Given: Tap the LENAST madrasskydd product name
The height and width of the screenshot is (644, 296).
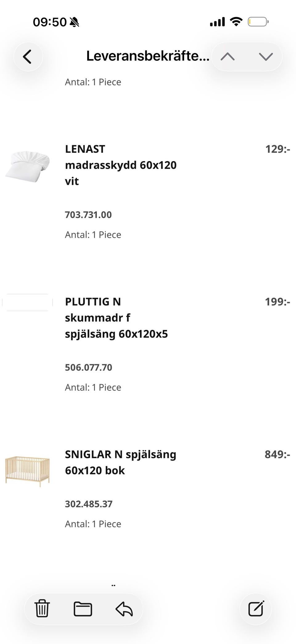Looking at the screenshot, I should click(121, 165).
